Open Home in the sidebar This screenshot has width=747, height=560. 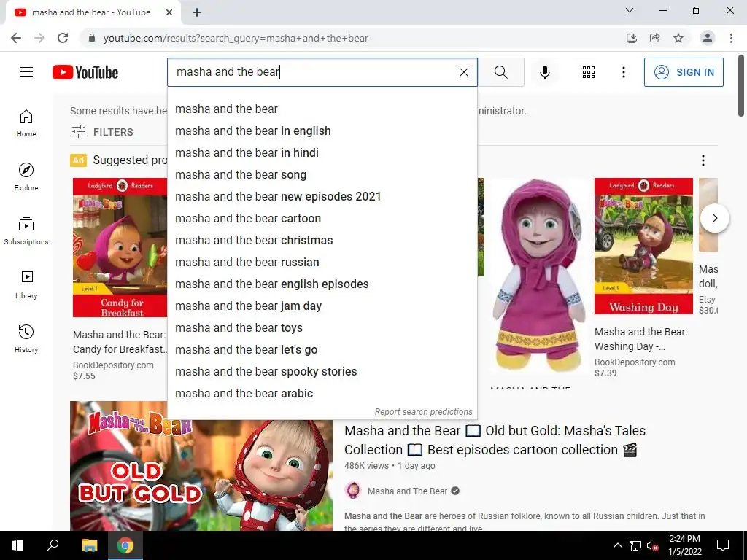26,123
